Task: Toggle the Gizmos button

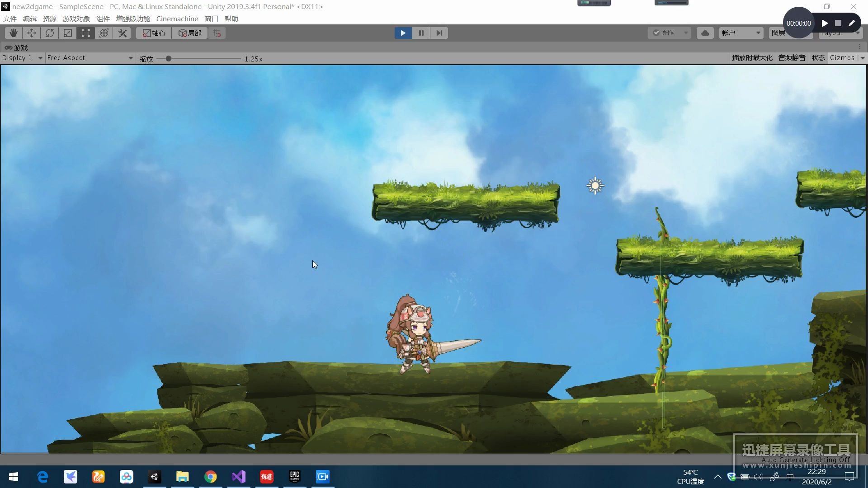Action: [842, 58]
